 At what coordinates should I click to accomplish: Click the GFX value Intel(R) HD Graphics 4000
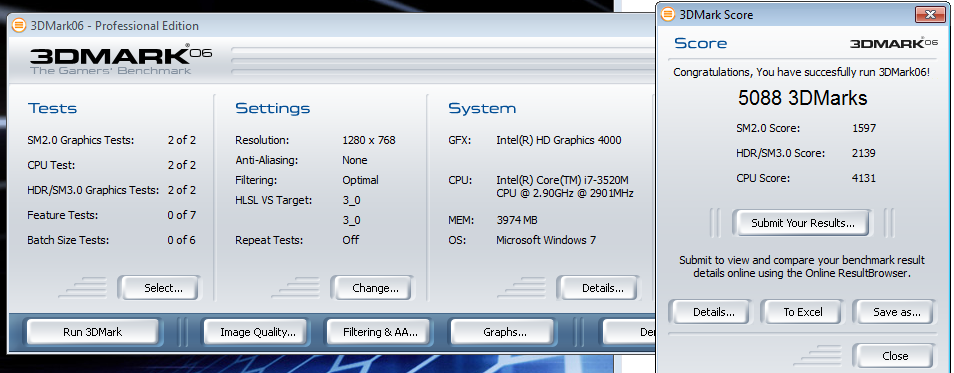(559, 140)
